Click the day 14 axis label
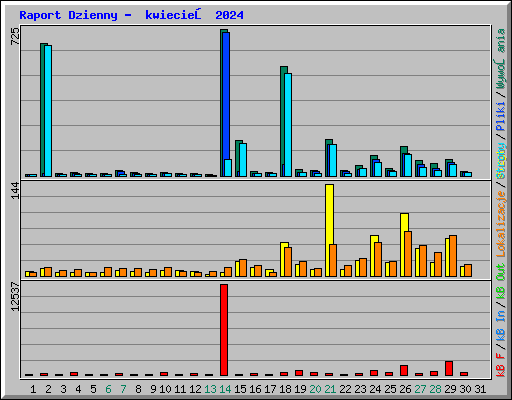The height and width of the screenshot is (400, 512). 225,389
